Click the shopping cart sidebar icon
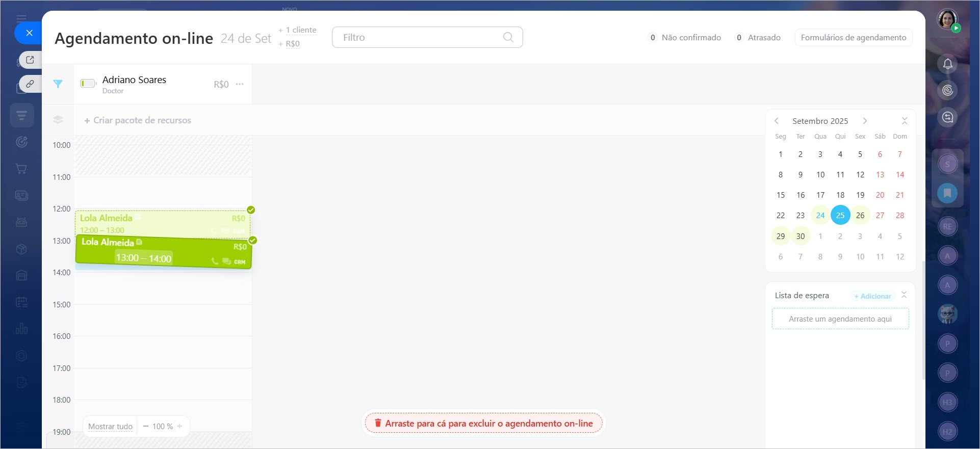The height and width of the screenshot is (449, 980). click(x=21, y=169)
